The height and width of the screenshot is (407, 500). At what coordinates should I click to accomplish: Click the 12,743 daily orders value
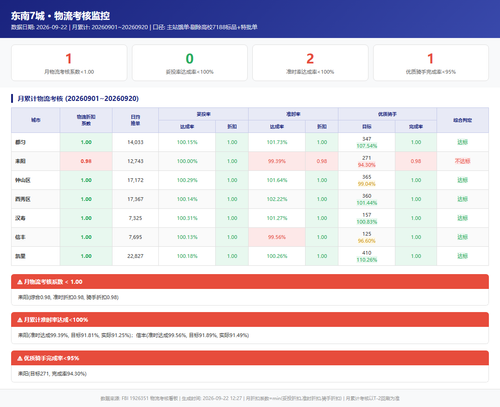[135, 161]
